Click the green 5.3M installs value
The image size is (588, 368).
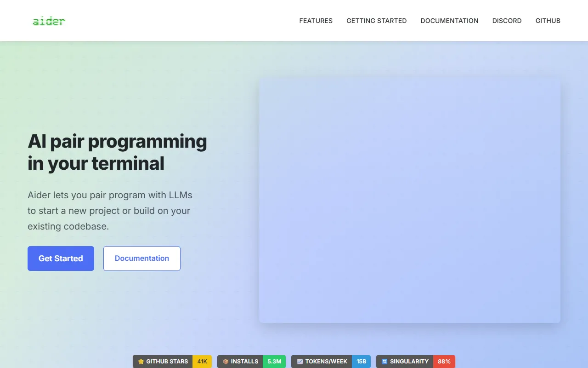274,362
